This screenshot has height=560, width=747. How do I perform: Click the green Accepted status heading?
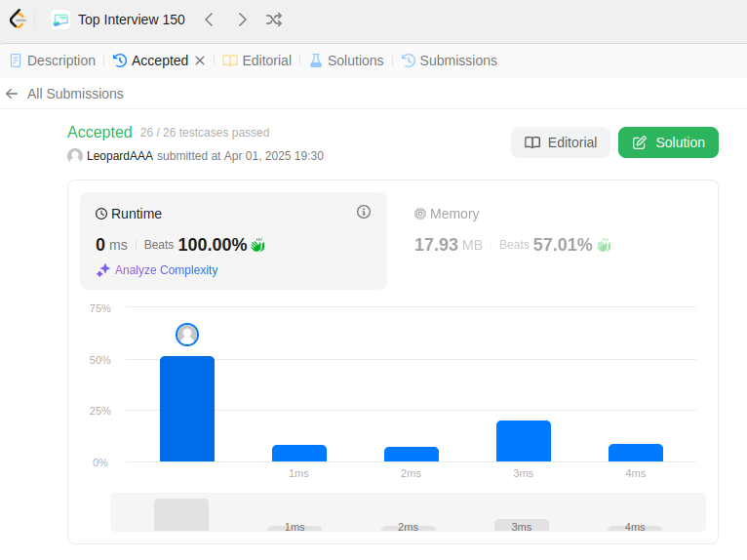pyautogui.click(x=99, y=132)
